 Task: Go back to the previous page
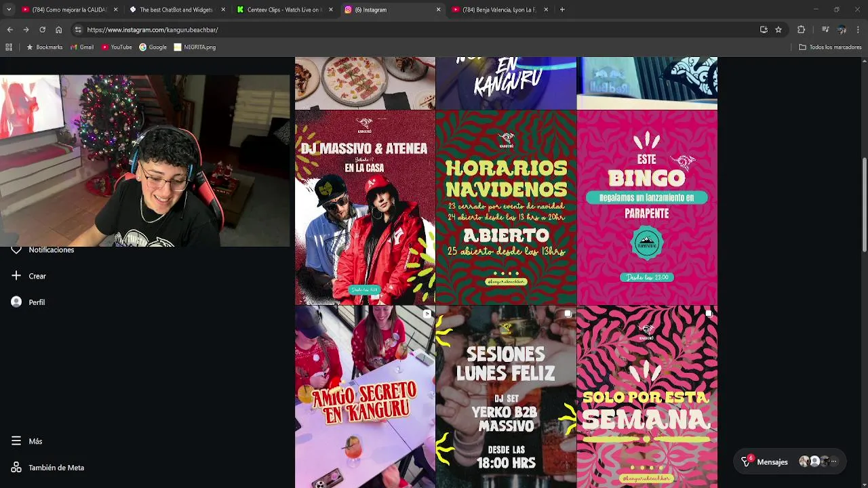[9, 30]
